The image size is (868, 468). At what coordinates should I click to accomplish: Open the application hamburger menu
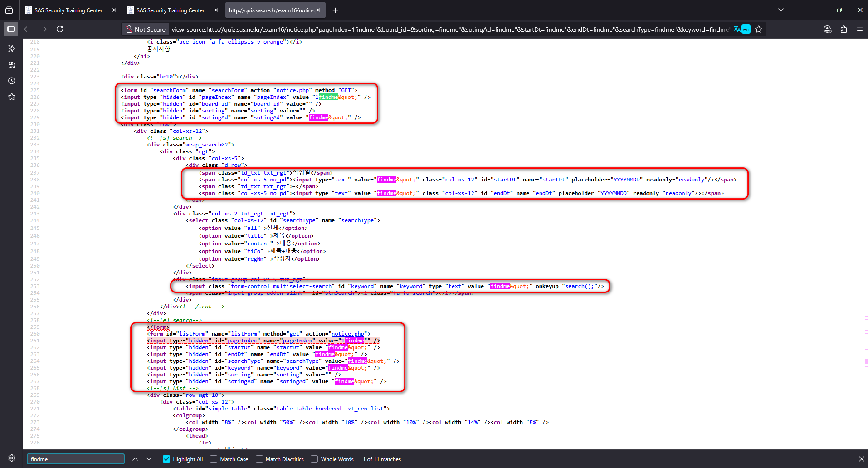[x=859, y=29]
